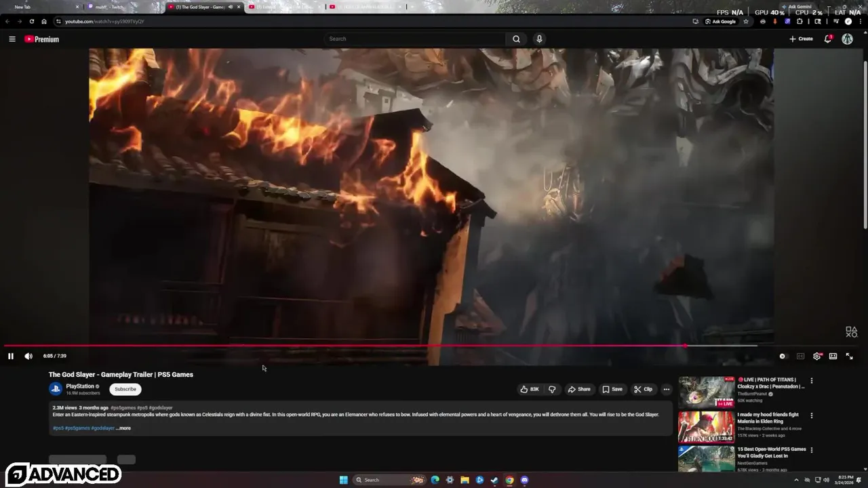The image size is (868, 488).
Task: Like the video (83K)
Action: (x=529, y=389)
